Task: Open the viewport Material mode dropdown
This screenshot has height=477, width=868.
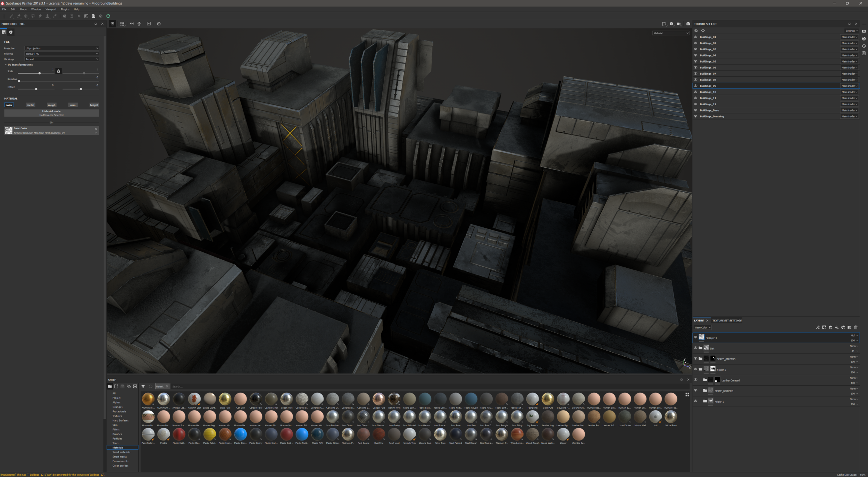Action: [x=670, y=33]
